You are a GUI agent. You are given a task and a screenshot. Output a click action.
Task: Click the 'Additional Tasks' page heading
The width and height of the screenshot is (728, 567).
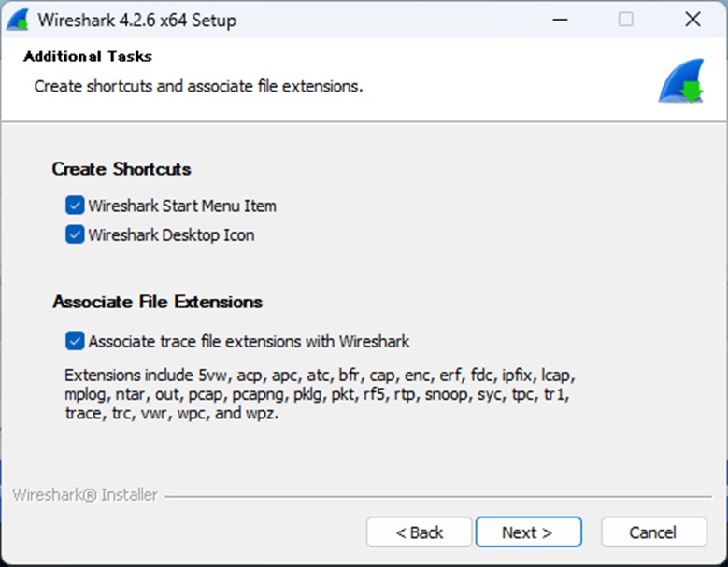[88, 56]
